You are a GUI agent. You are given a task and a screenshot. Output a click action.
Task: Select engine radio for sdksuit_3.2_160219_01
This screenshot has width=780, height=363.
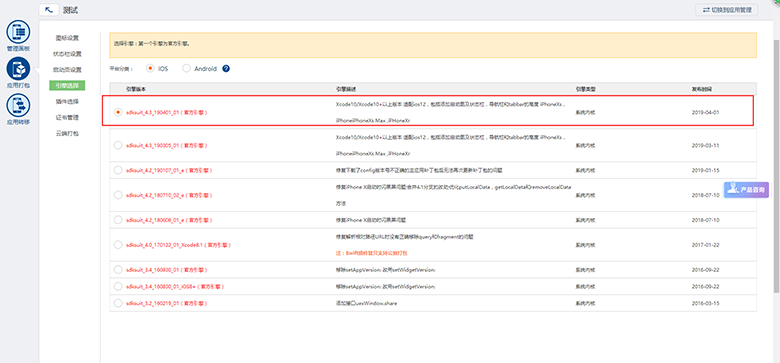coord(118,303)
